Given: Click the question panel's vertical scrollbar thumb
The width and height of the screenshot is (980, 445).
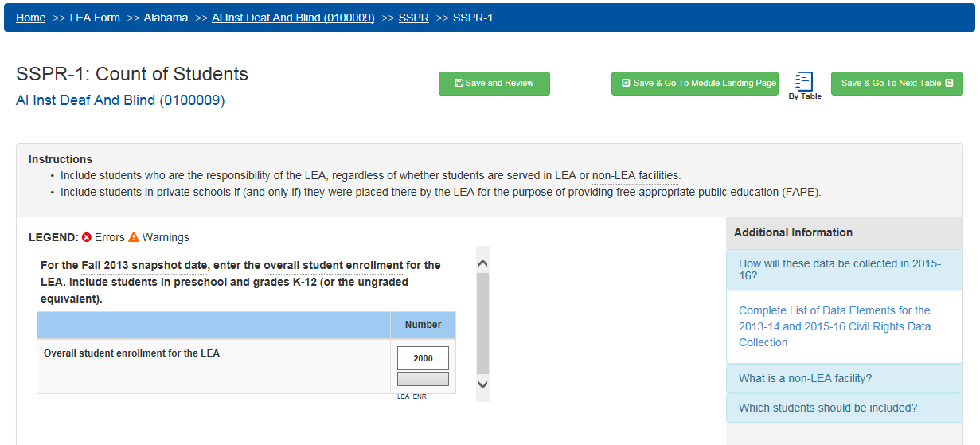Looking at the screenshot, I should (x=482, y=322).
